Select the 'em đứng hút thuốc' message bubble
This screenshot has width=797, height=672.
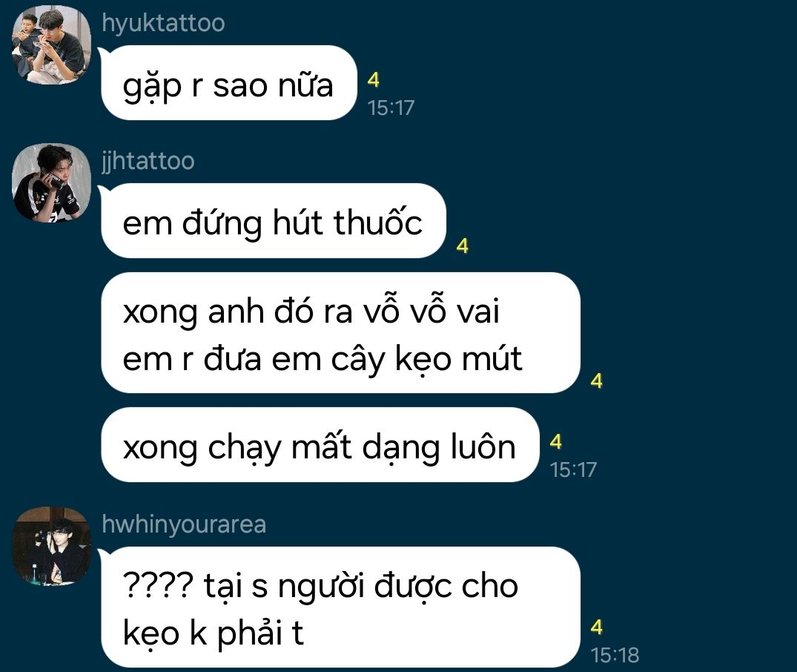pyautogui.click(x=274, y=220)
